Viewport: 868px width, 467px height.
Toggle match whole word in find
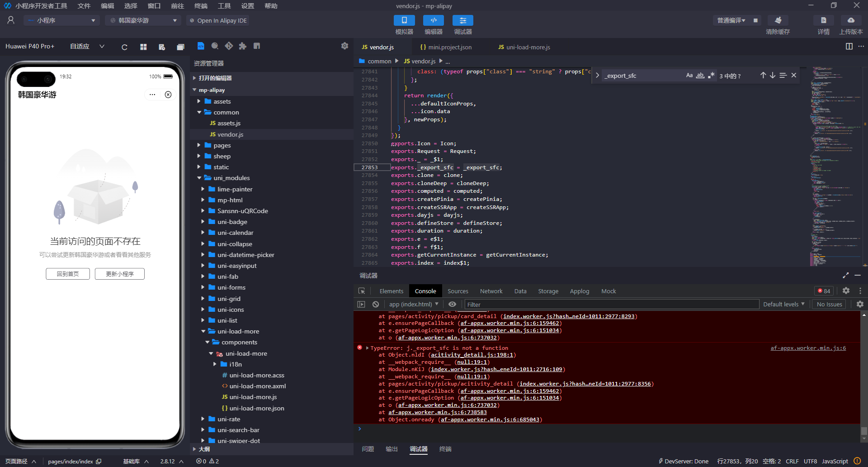pyautogui.click(x=700, y=76)
